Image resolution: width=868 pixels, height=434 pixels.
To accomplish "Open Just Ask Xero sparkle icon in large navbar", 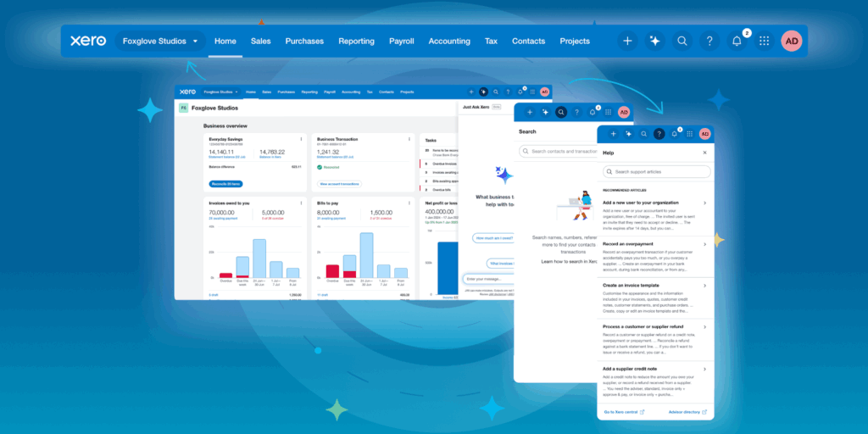I will (x=654, y=41).
